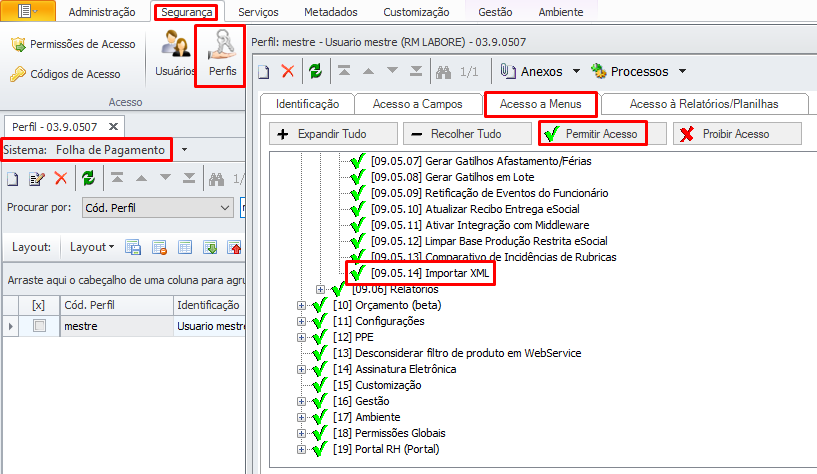Screen dimensions: 817x474
Task: Open the Acesso a Campos tab
Action: (x=417, y=104)
